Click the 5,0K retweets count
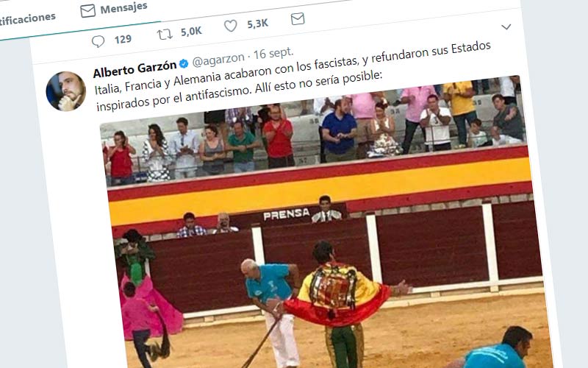Screen dimensions: 588x368 click(191, 32)
